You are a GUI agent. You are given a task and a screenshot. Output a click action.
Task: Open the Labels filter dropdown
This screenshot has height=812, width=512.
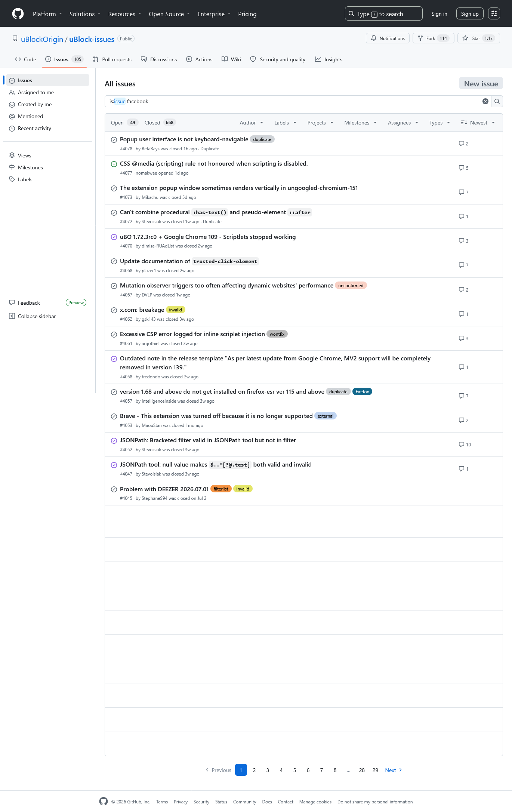[285, 123]
